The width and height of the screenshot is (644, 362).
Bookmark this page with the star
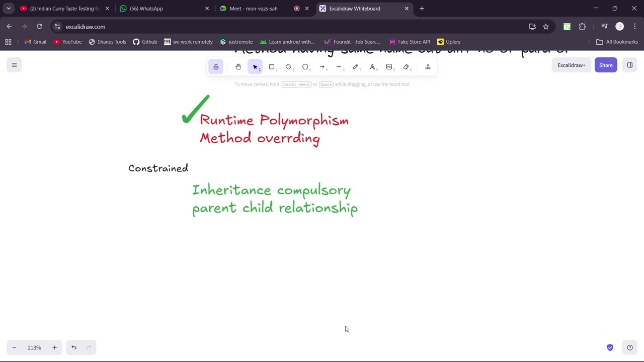546,27
